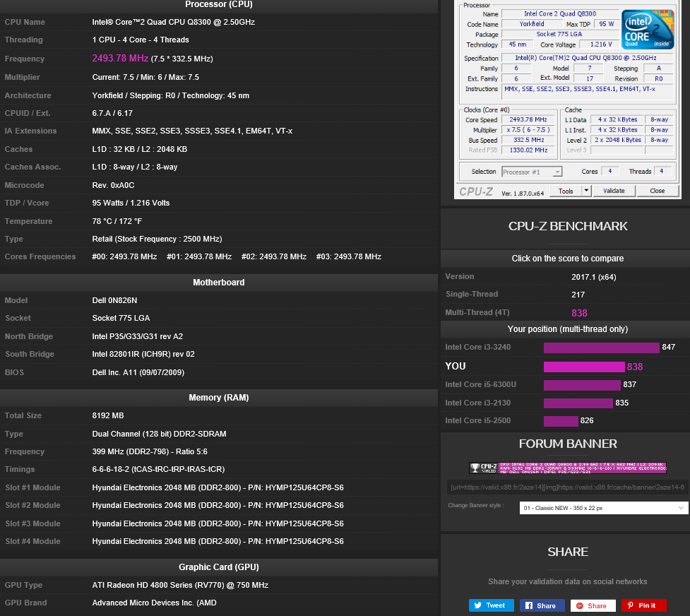Click the CPU-Z trophy icon in forum banner
690x616 pixels.
click(475, 468)
